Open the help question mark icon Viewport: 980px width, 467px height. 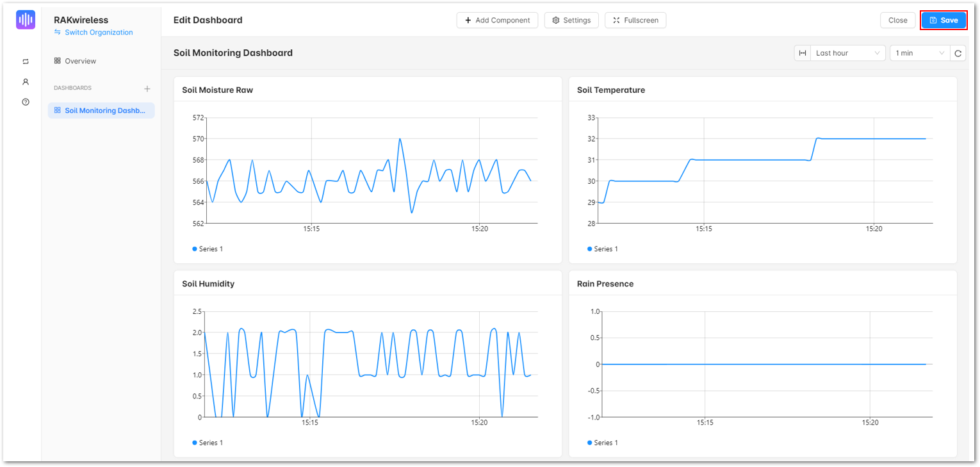(x=26, y=102)
